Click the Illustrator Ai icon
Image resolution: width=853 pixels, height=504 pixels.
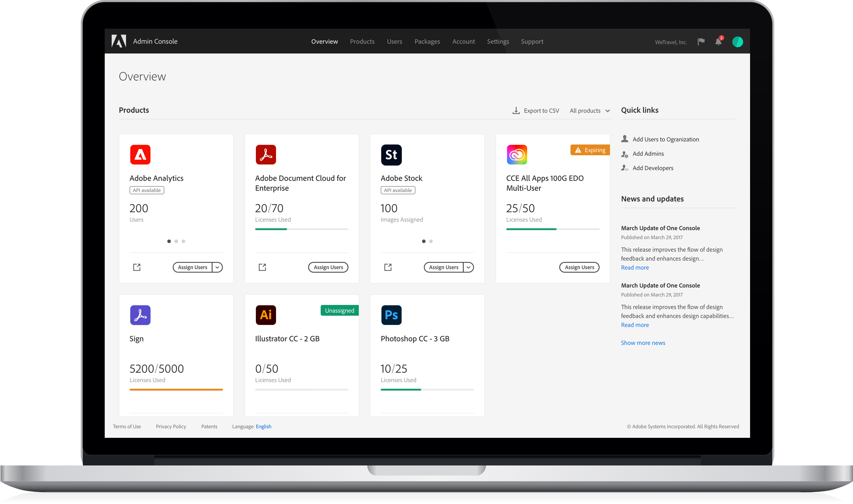pyautogui.click(x=266, y=315)
